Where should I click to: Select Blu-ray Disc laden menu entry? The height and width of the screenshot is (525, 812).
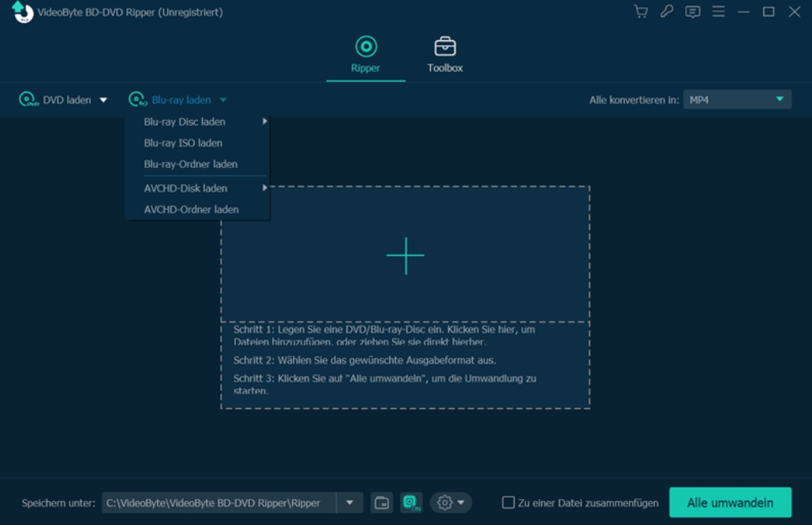click(197, 122)
